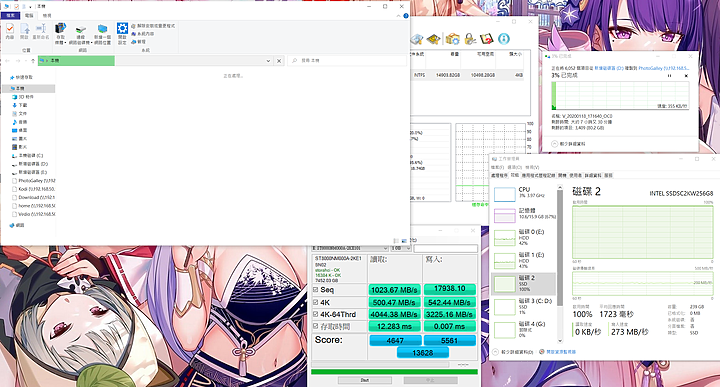The height and width of the screenshot is (387, 720).
Task: Click the green AS SSD progress bar
Action: 394,372
